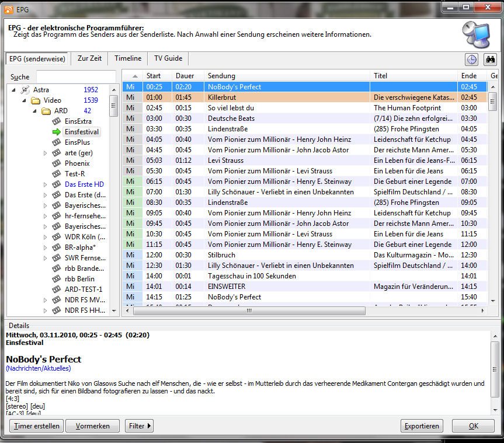Collapse the ARD folder tree node
The image size is (504, 443).
click(x=35, y=111)
